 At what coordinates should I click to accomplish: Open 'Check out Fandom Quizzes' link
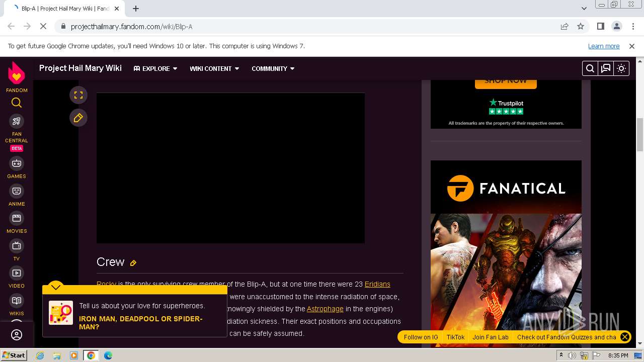click(567, 337)
